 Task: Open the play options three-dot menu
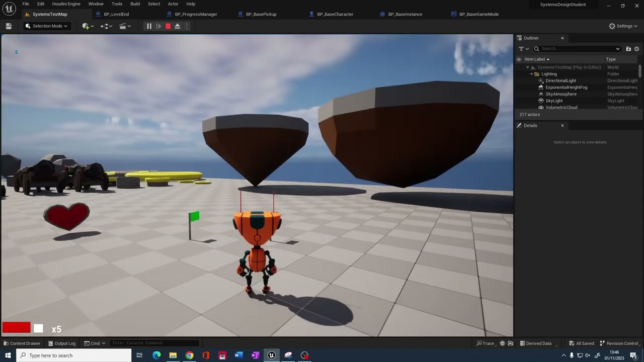187,26
